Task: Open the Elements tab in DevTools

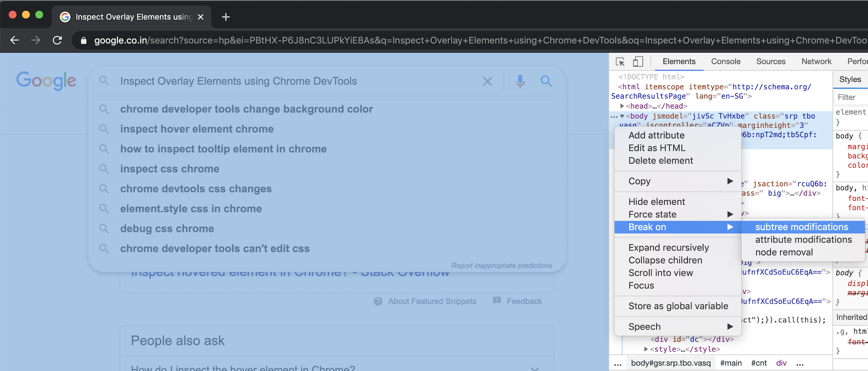Action: click(x=679, y=61)
